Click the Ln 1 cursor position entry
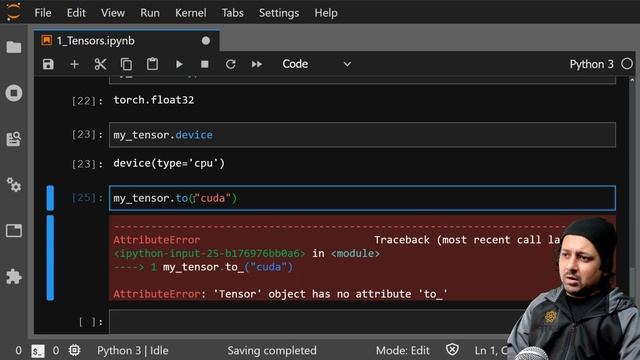Image resolution: width=640 pixels, height=360 pixels. click(491, 351)
